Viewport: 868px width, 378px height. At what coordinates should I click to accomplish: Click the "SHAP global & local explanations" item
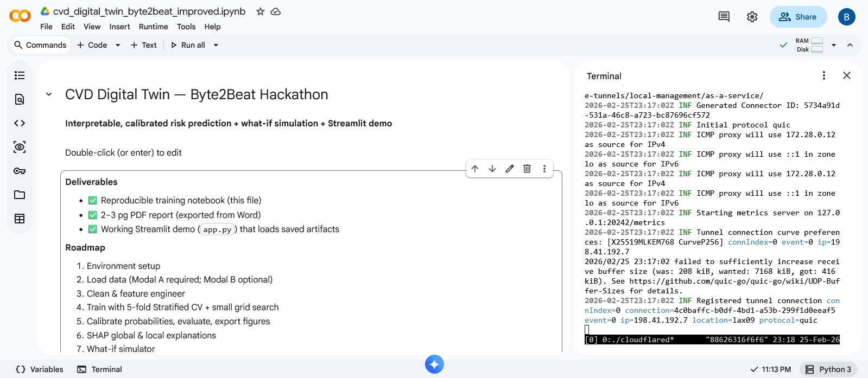pos(151,335)
